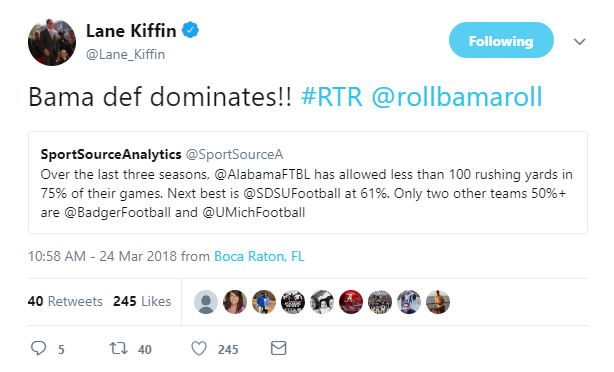
Task: Click the default gray avatar liker
Action: pos(206,302)
